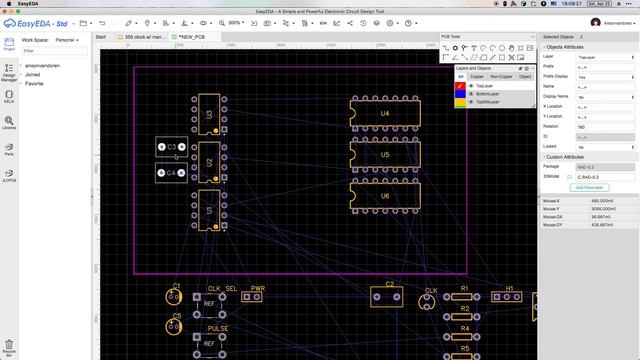The image size is (640, 360).
Task: Select the Canvas Origin tool in PCB Tools
Action: point(446,58)
